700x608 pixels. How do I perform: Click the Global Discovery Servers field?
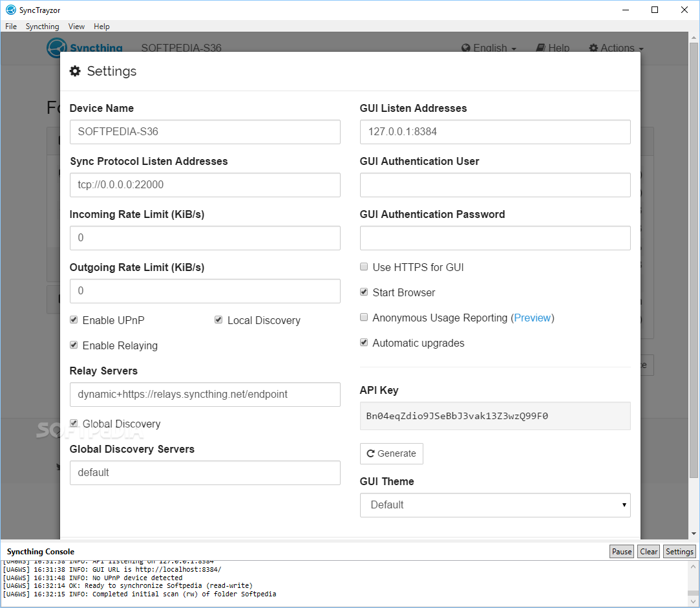point(205,473)
